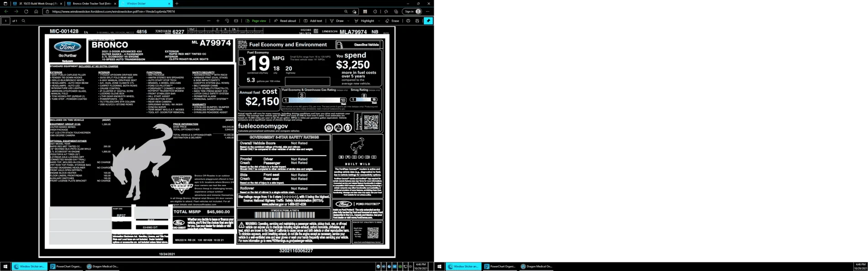This screenshot has width=868, height=271.
Task: Open a new browser tab
Action: (x=177, y=4)
